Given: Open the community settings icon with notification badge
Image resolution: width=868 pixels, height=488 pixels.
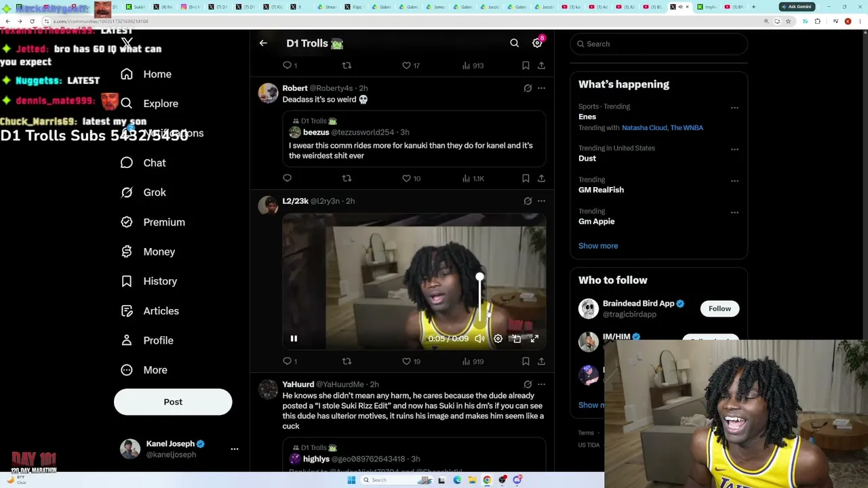Looking at the screenshot, I should point(538,43).
